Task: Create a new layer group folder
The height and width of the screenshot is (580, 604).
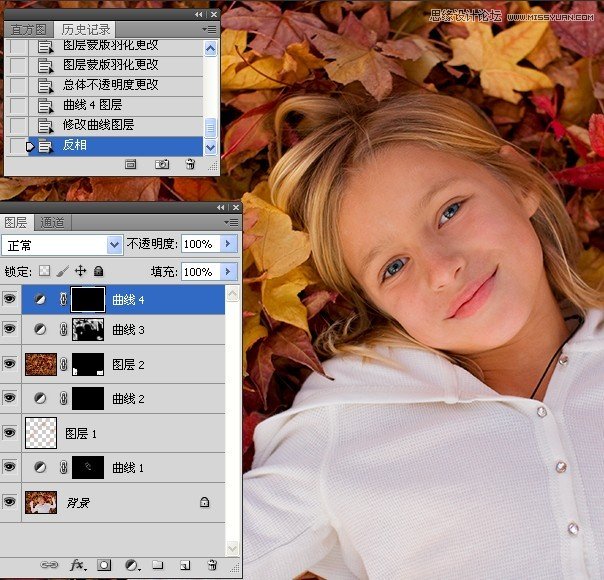Action: [157, 565]
